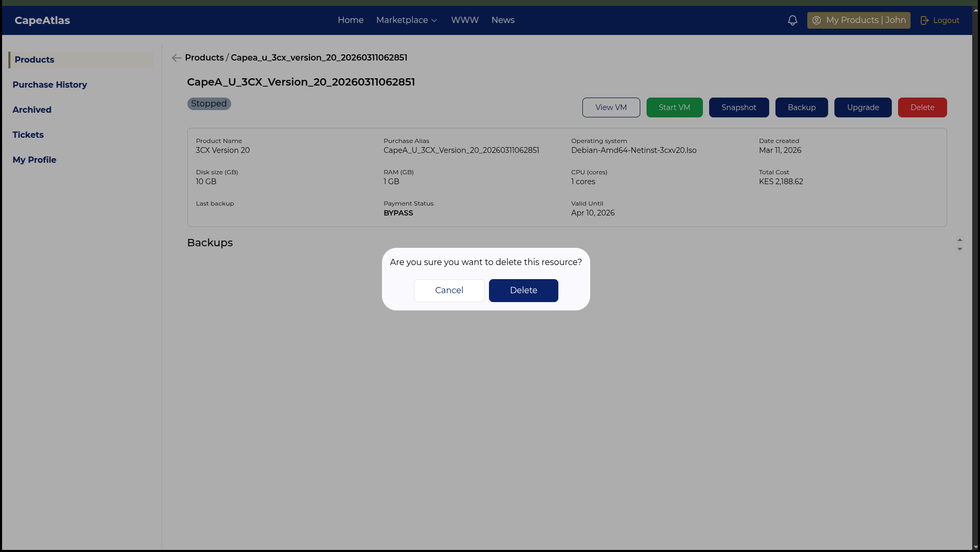Expand the Marketplace dropdown chevron

point(434,20)
